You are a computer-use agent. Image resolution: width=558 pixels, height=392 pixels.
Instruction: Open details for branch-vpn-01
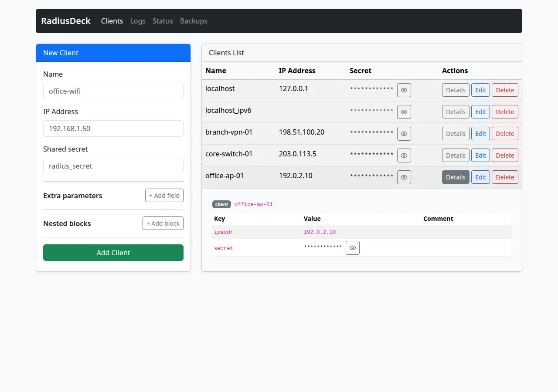coord(456,134)
